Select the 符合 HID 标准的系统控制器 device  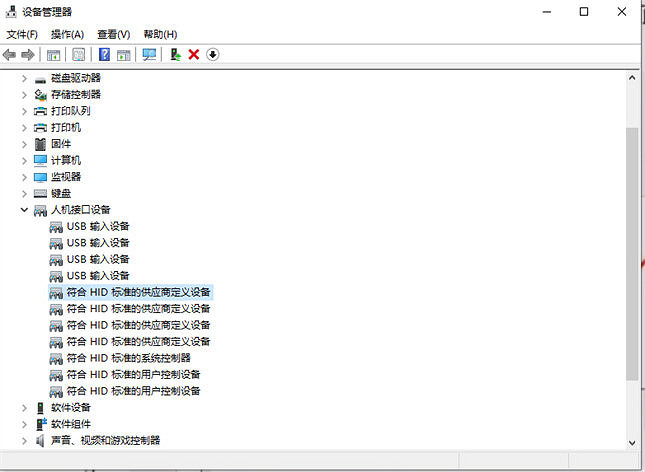(x=128, y=358)
